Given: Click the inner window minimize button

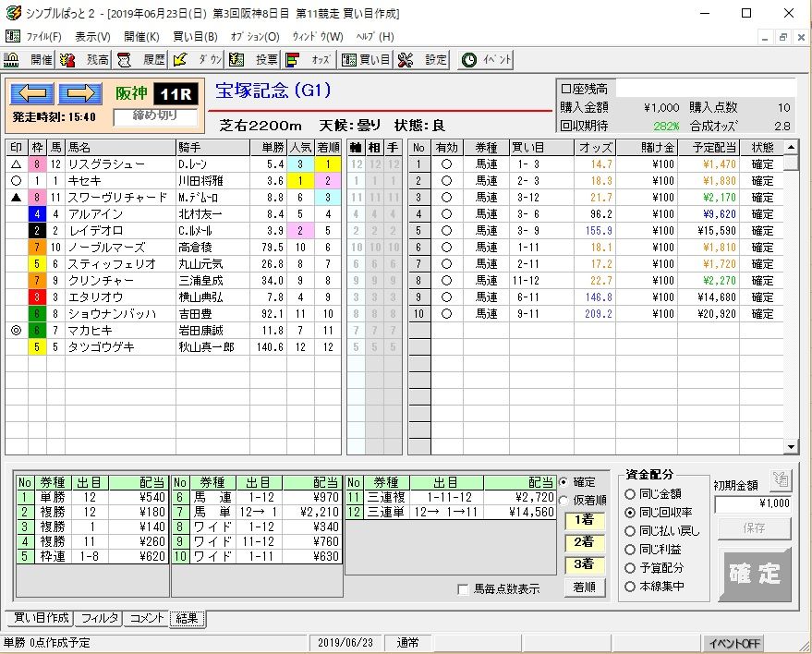Looking at the screenshot, I should tap(766, 37).
